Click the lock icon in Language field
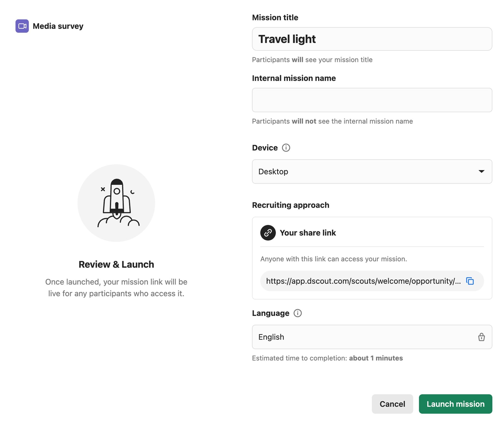504x425 pixels. (481, 337)
